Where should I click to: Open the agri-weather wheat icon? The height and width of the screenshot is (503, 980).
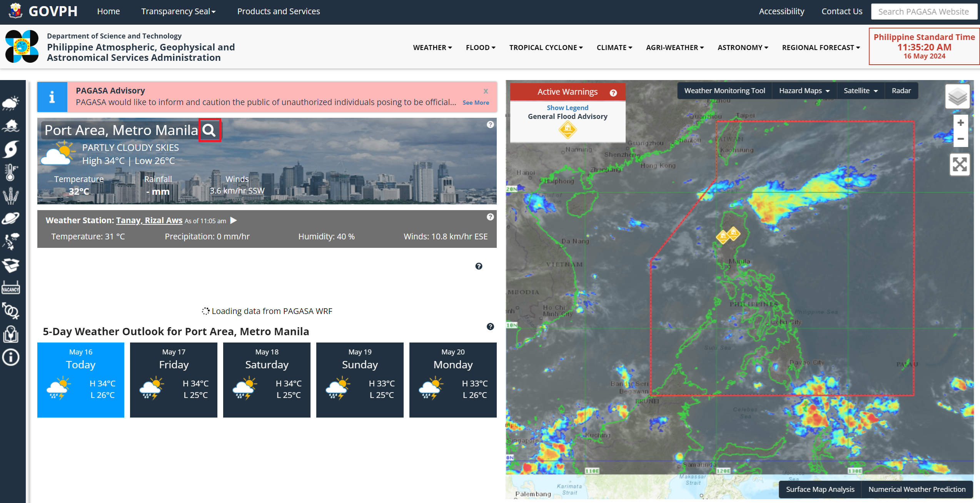(11, 196)
